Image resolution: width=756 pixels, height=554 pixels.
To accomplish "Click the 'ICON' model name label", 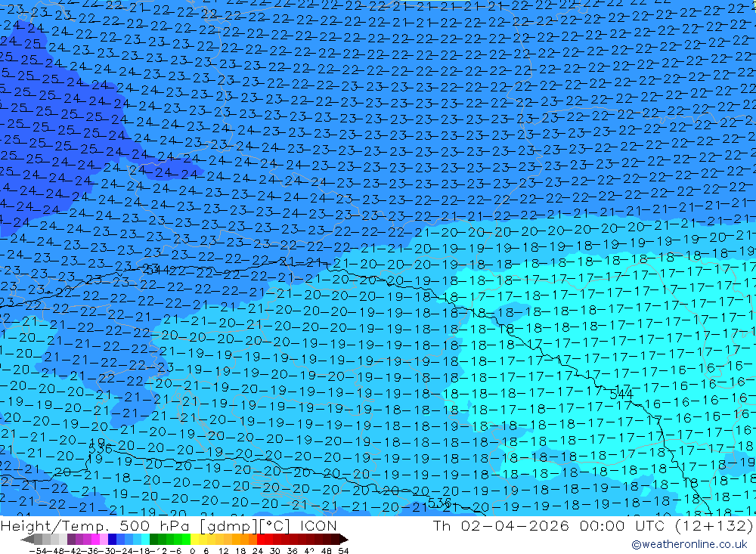I will [318, 525].
